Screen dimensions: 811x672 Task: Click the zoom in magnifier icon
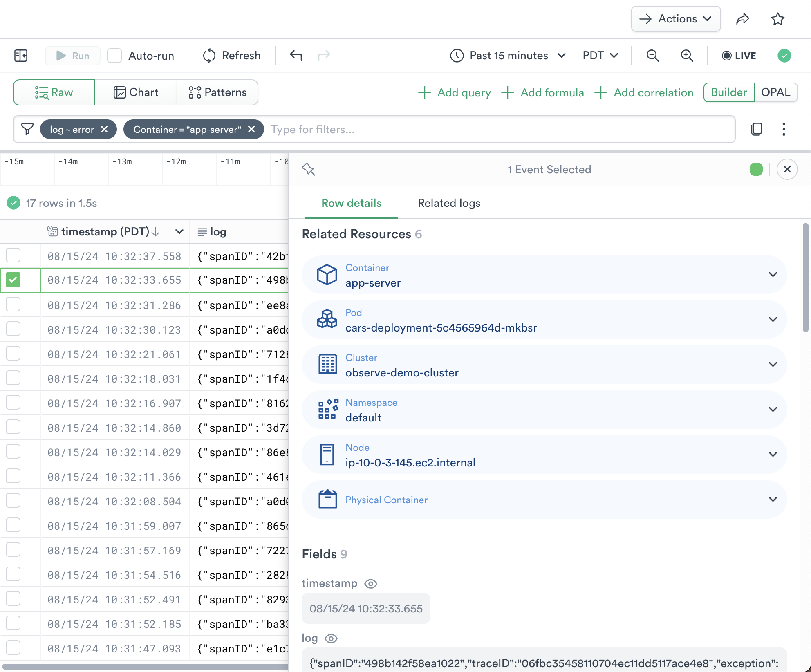pyautogui.click(x=687, y=56)
